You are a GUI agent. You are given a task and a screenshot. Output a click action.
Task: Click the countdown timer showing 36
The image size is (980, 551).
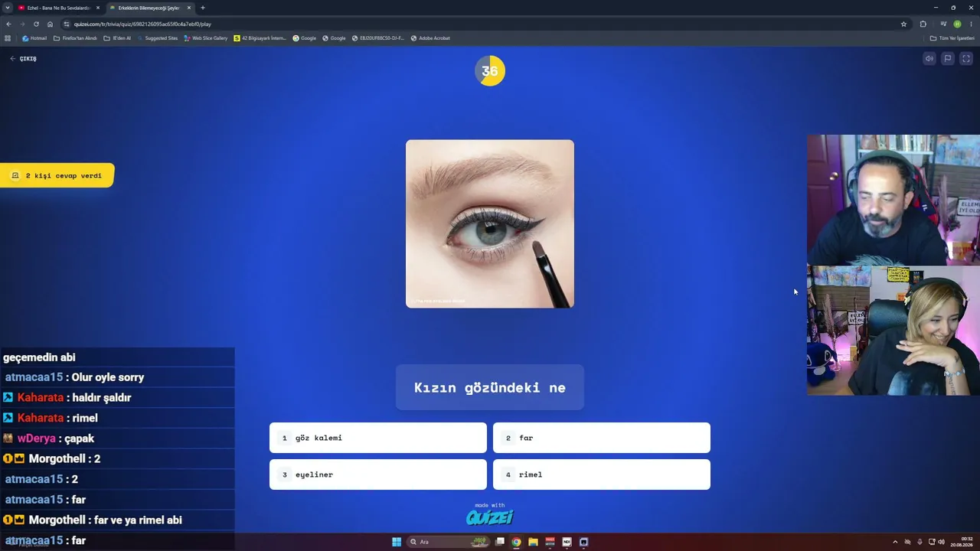490,71
